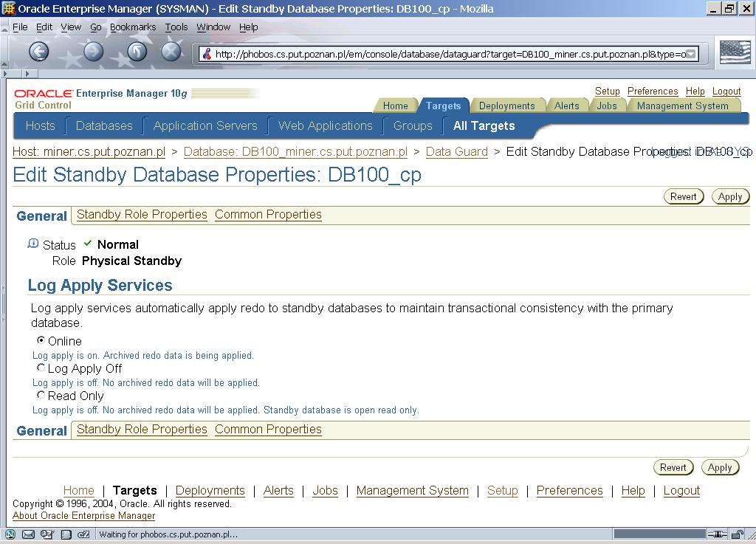Viewport: 756px width, 544px height.
Task: Open upper Standby Role Properties tab
Action: coord(142,214)
